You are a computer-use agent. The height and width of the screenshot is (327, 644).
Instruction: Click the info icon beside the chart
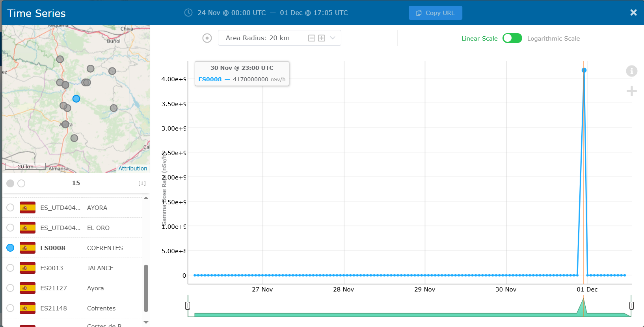coord(631,71)
